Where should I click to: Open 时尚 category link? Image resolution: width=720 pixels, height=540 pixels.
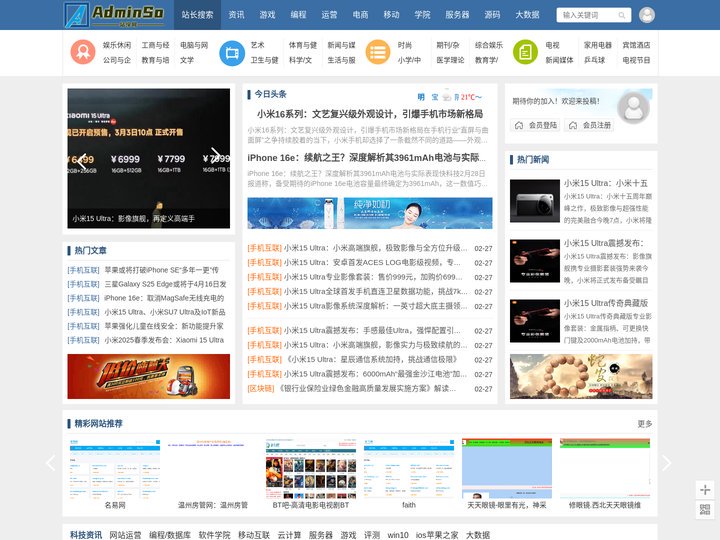(x=405, y=45)
